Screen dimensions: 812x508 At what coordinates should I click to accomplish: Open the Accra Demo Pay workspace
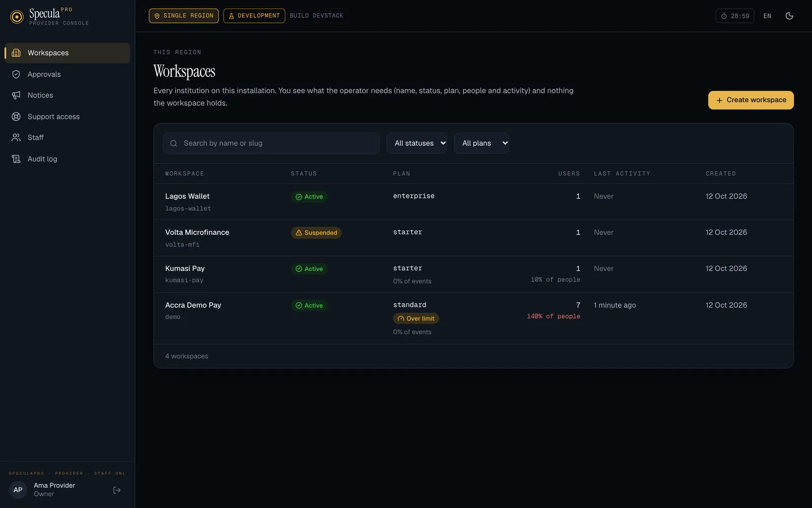(x=193, y=305)
